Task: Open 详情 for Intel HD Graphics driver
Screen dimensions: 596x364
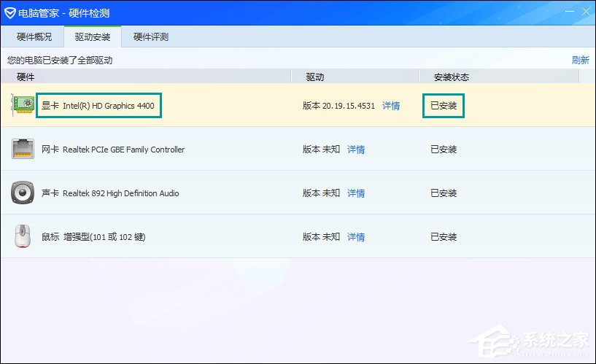Action: 391,106
